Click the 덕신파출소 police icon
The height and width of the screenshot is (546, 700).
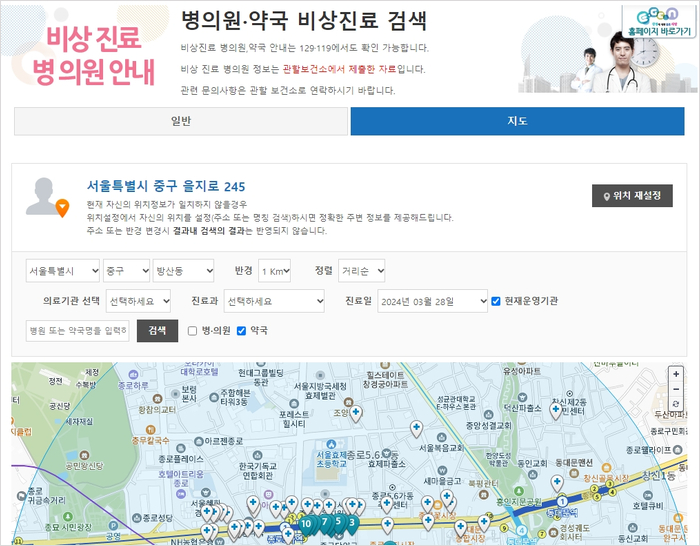coord(522,397)
